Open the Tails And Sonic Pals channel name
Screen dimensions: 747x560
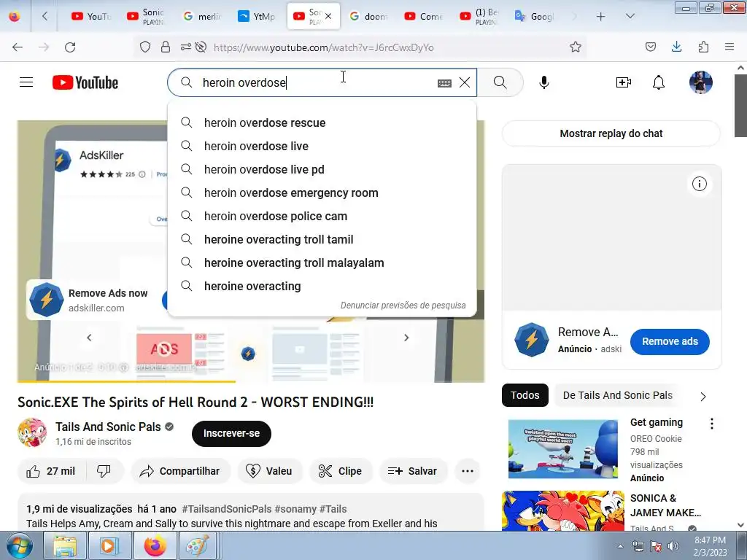[x=108, y=427]
